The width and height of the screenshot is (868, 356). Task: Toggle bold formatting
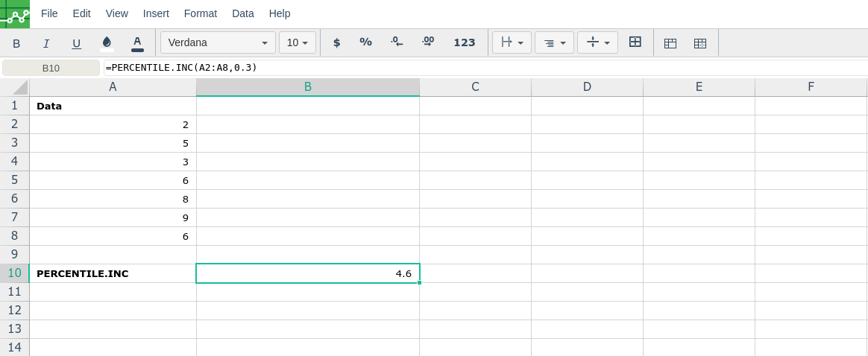pos(16,43)
